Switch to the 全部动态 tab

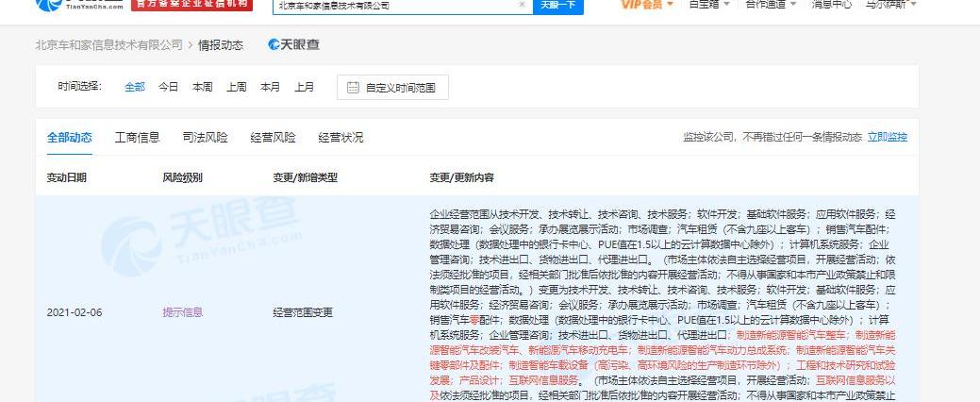[x=70, y=138]
